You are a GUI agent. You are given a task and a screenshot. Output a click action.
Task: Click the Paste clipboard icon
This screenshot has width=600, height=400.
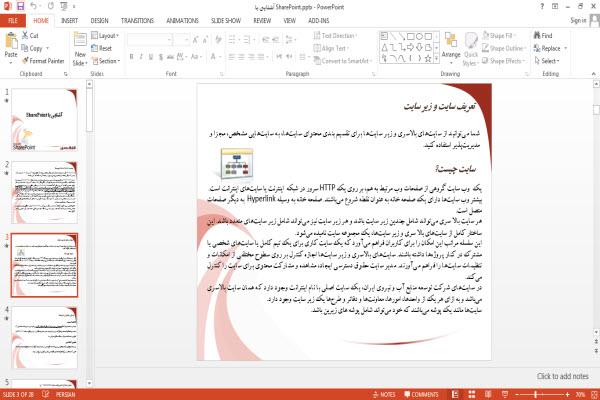click(11, 41)
